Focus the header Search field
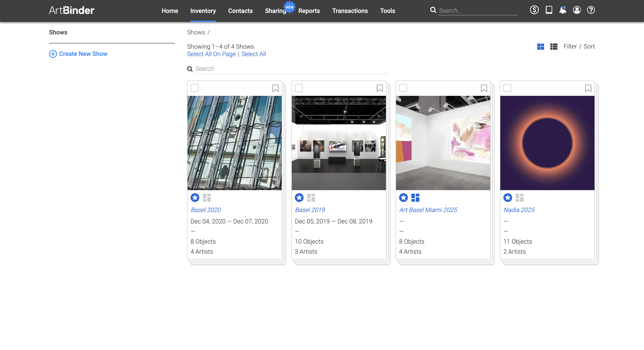644x350 pixels. [478, 11]
